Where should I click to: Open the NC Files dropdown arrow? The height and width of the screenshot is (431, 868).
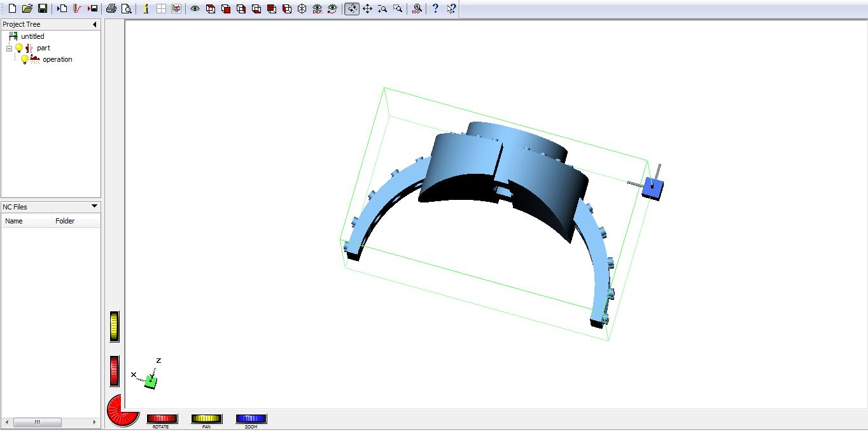pyautogui.click(x=95, y=206)
